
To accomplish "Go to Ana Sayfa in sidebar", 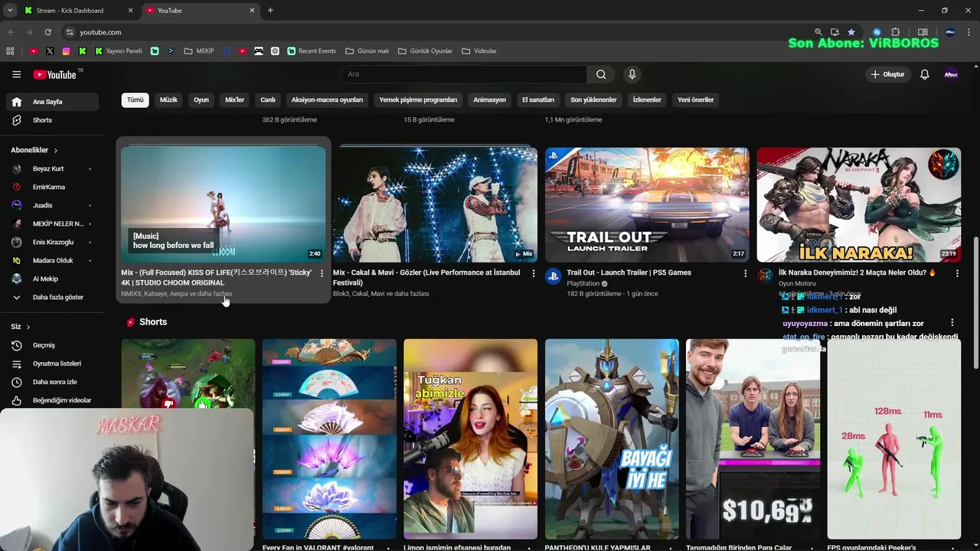I will click(52, 102).
